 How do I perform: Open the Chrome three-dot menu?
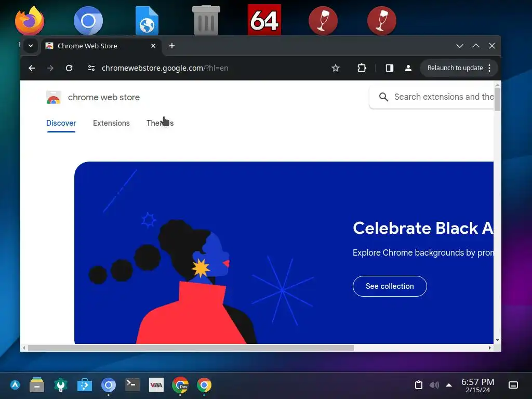(489, 68)
